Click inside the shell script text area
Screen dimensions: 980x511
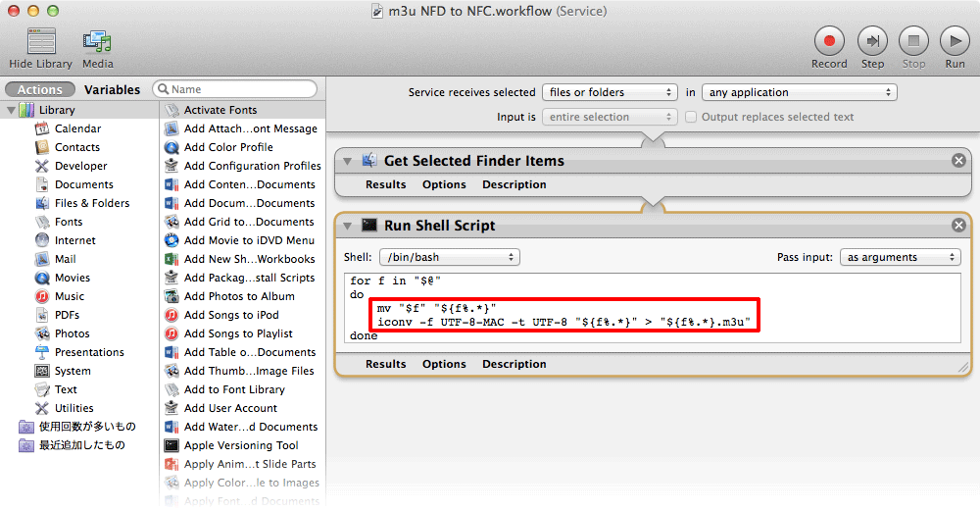pyautogui.click(x=652, y=307)
